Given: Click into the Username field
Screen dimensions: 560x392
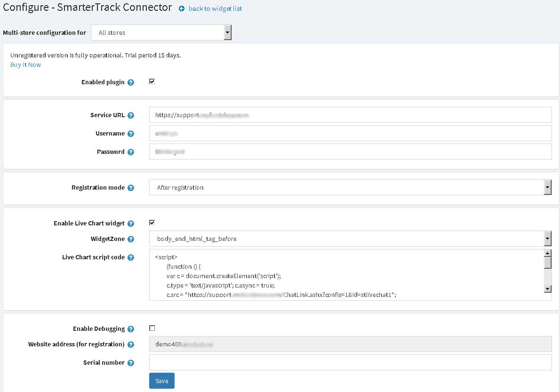Looking at the screenshot, I should pyautogui.click(x=351, y=134).
